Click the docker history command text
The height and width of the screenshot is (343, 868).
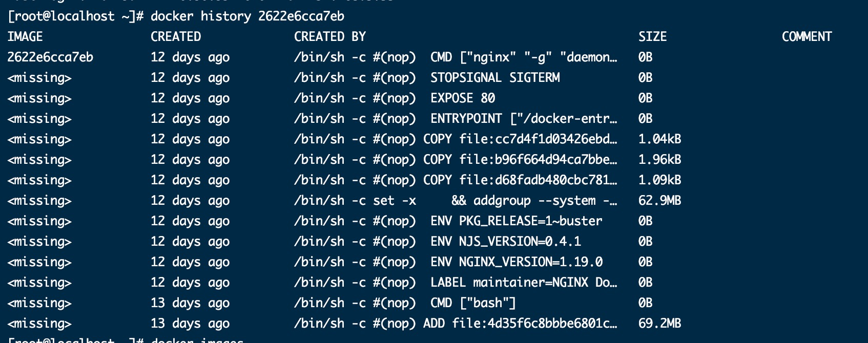247,16
